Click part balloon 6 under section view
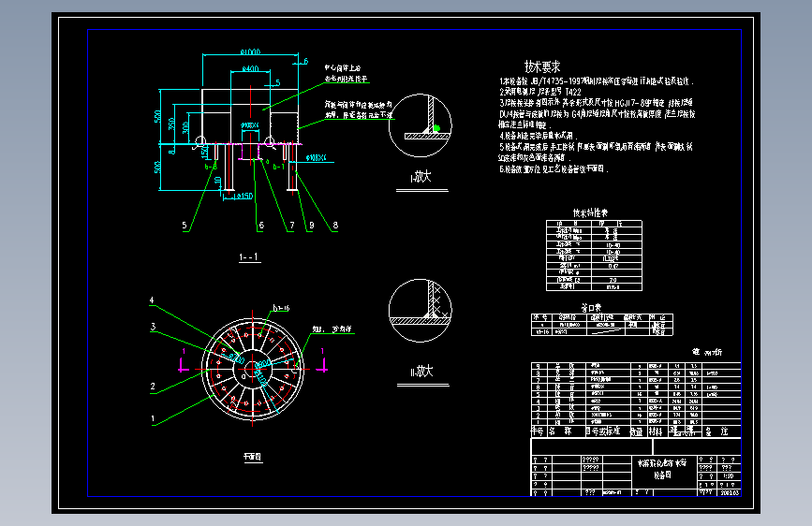The height and width of the screenshot is (526, 812). click(261, 226)
